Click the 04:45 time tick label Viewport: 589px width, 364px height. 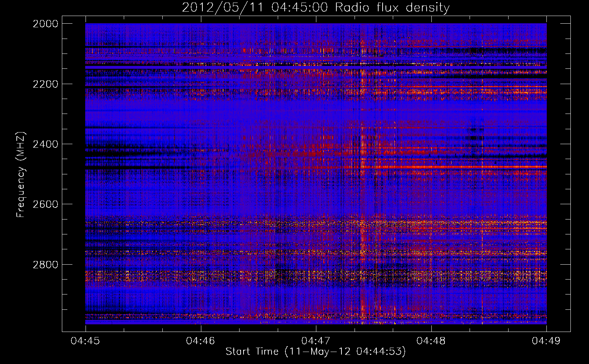pos(85,341)
